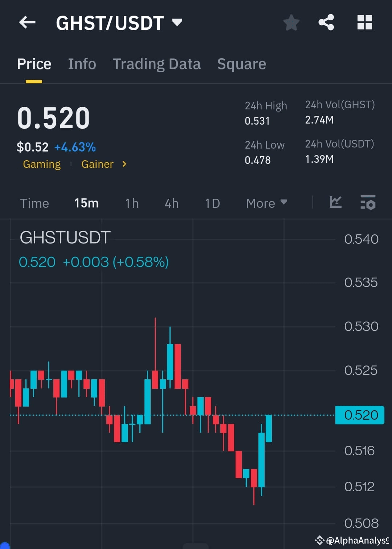
Task: Click the back arrow to exit the chart
Action: [27, 22]
